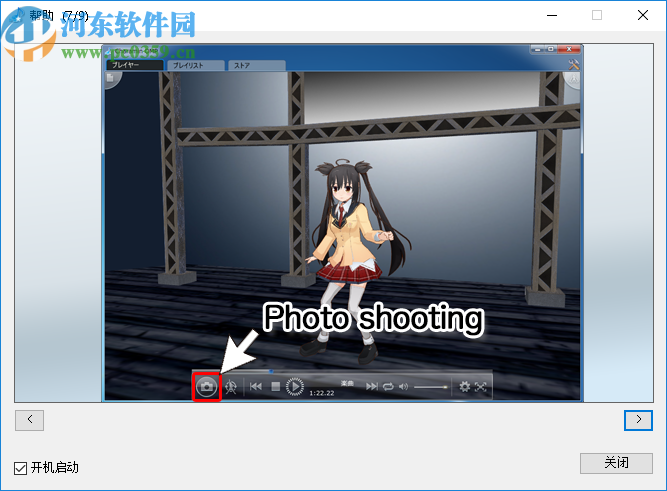This screenshot has height=491, width=667.
Task: Click the tools wrench icon in image
Action: click(573, 65)
